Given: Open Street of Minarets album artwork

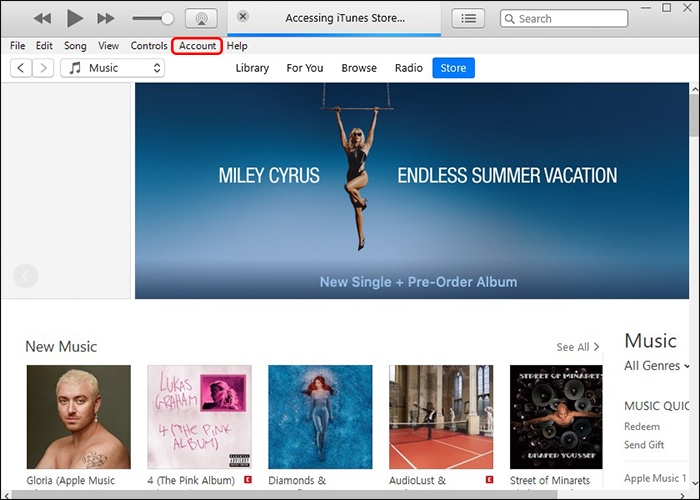Looking at the screenshot, I should [556, 417].
